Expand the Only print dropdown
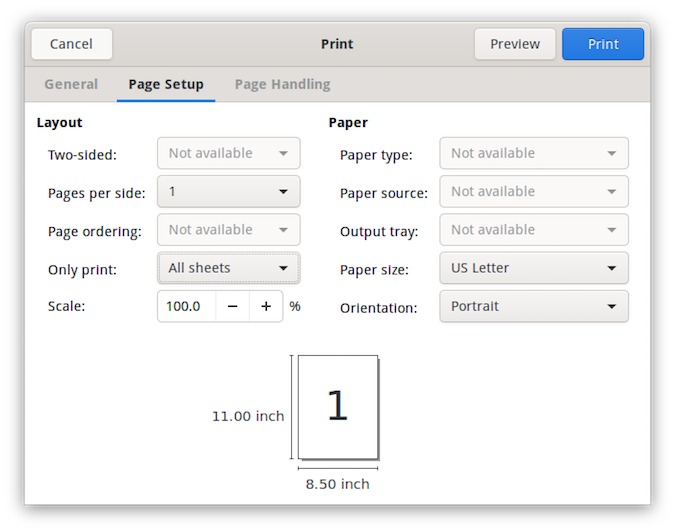 (228, 268)
